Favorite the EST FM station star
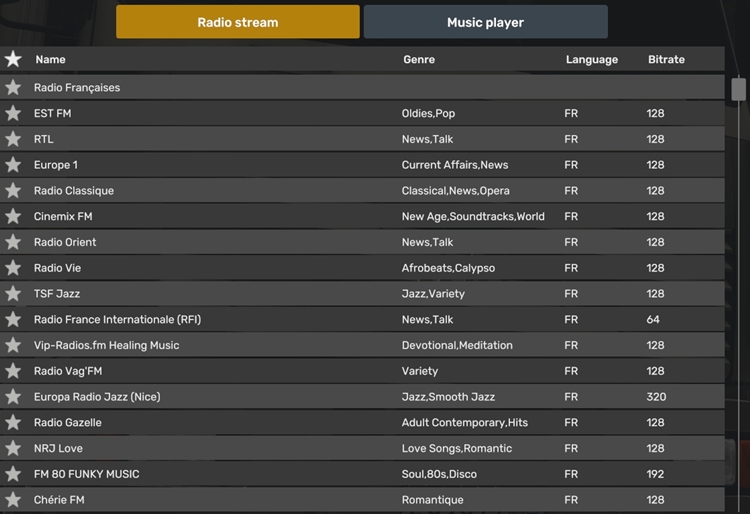The image size is (750, 514). [x=13, y=113]
